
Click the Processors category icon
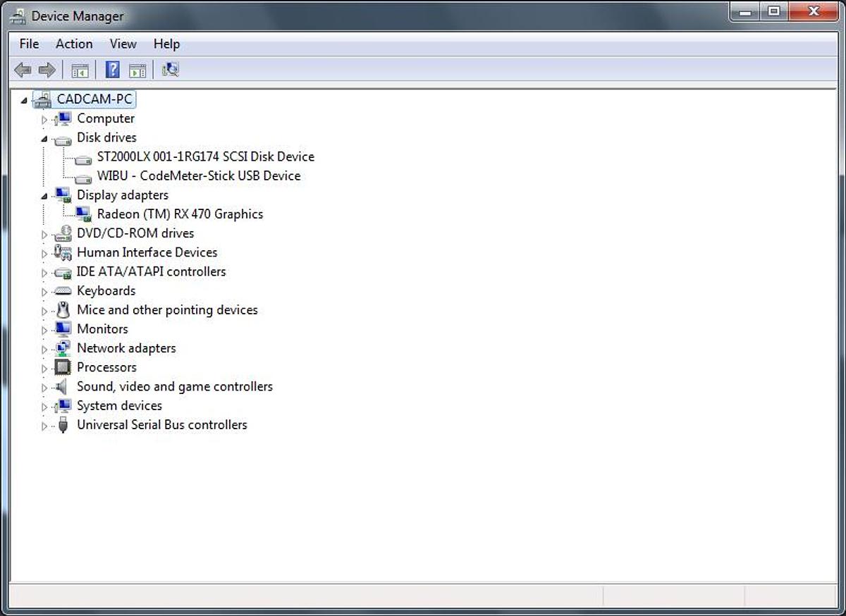click(x=63, y=367)
